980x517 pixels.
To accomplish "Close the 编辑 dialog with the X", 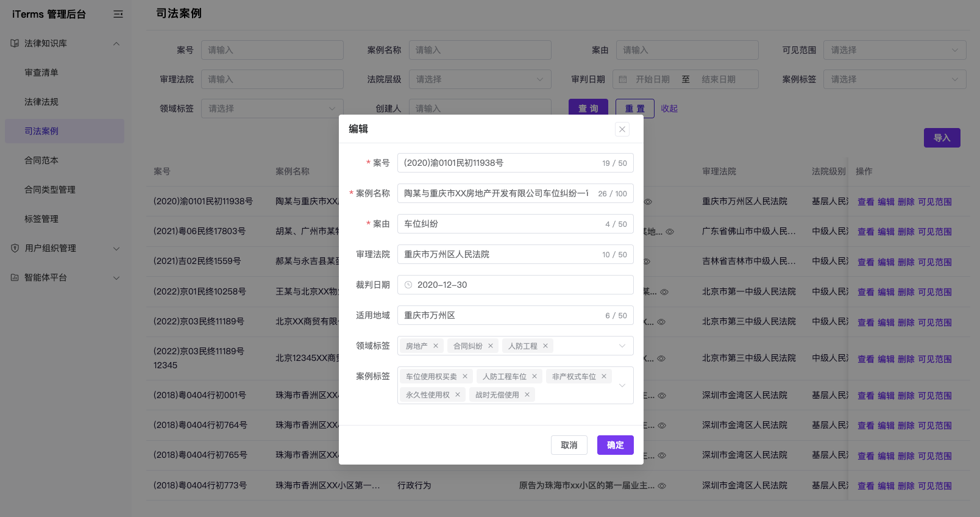I will click(622, 129).
